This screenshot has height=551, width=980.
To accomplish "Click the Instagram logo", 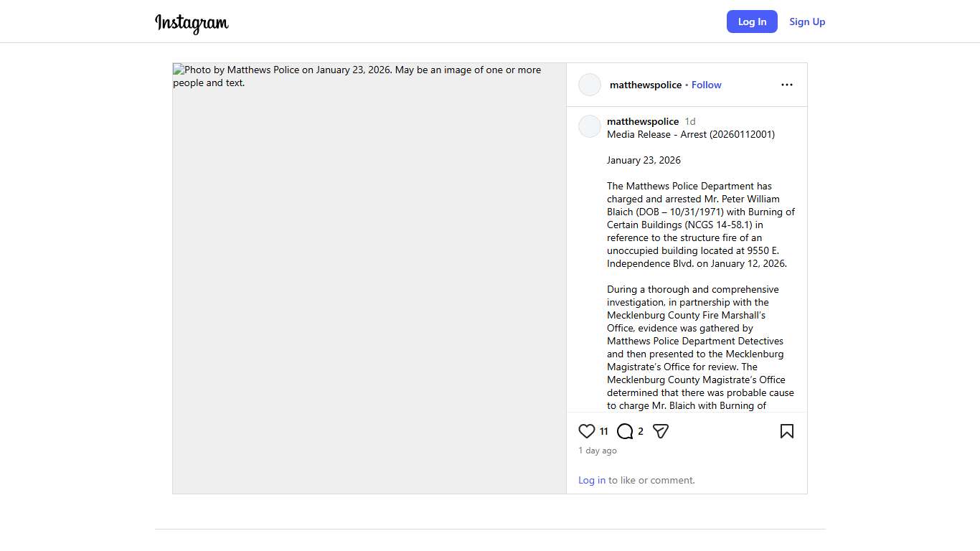I will tap(192, 23).
